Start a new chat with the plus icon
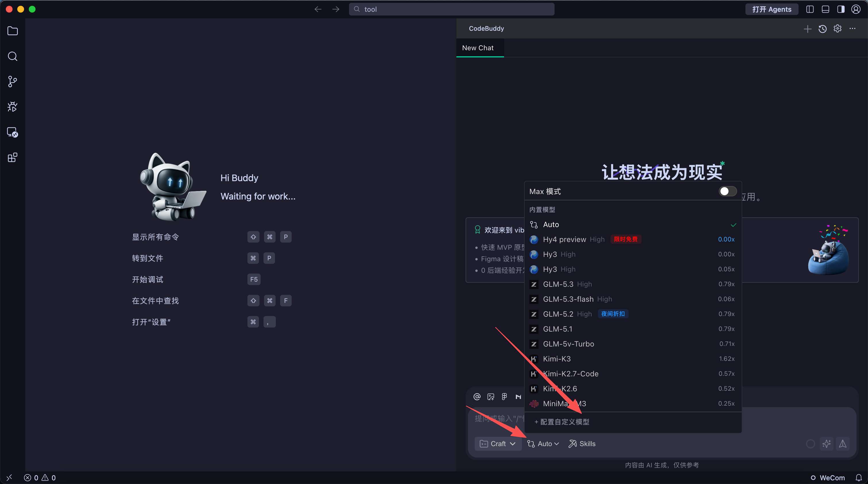This screenshot has width=868, height=484. coord(807,29)
